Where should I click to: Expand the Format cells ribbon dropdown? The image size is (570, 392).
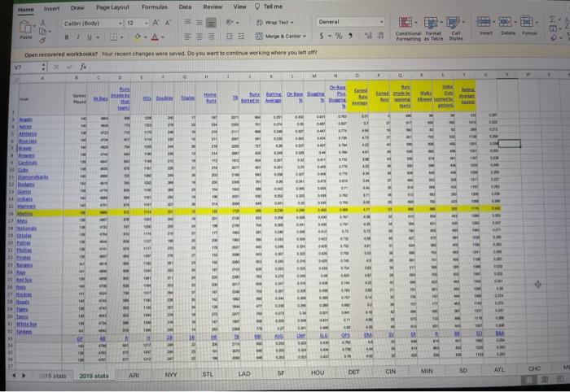click(537, 22)
